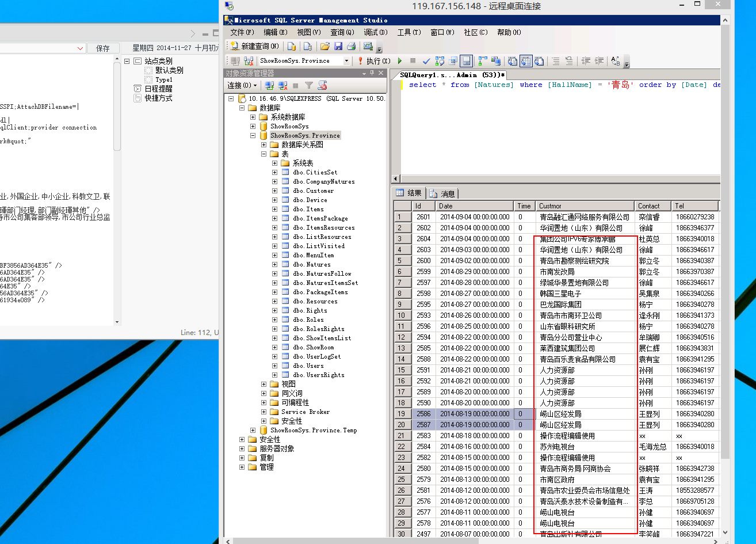
Task: Click the Decrease Indent icon
Action: coord(585,61)
